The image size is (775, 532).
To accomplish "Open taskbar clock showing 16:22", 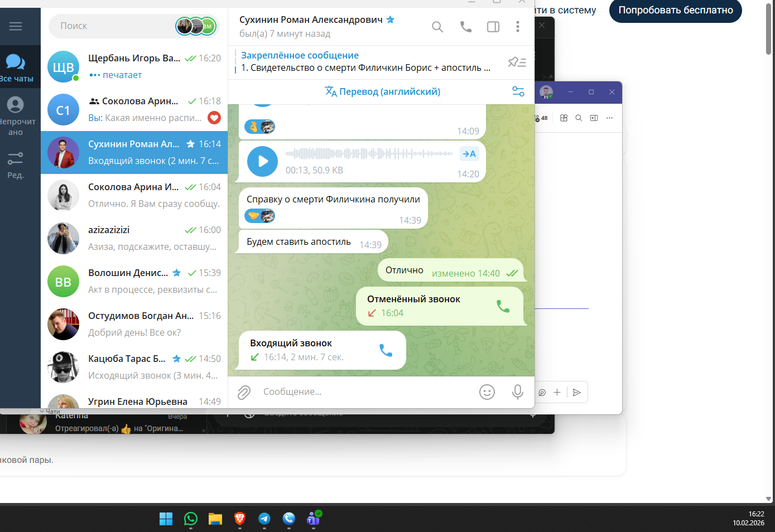I will (749, 518).
